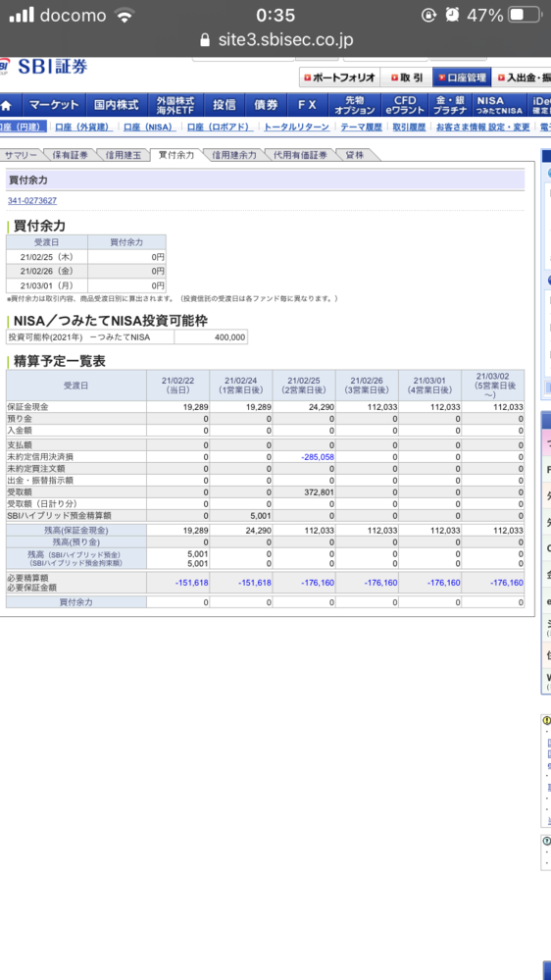This screenshot has height=980, width=551.
Task: Click the 21/02/22 (当日) column header
Action: click(x=178, y=385)
